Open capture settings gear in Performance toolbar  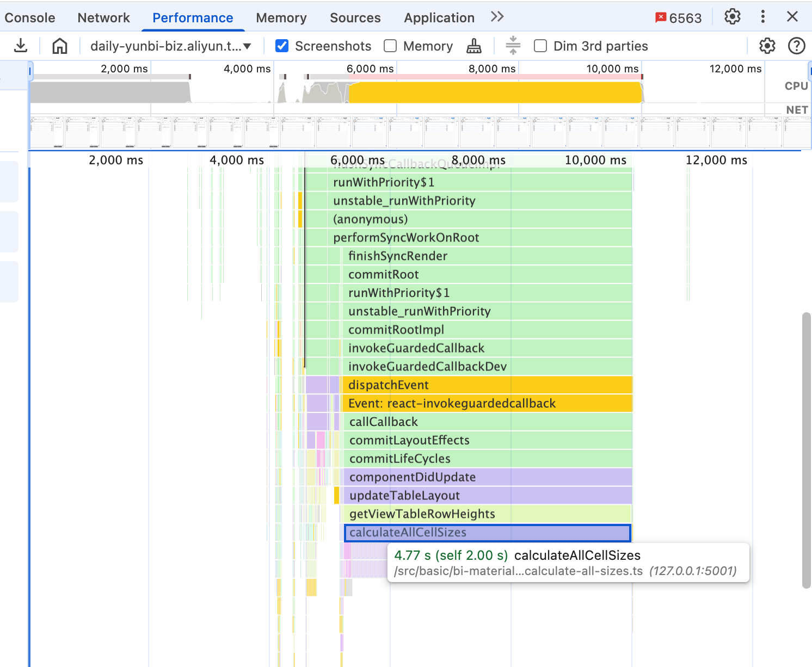[767, 46]
